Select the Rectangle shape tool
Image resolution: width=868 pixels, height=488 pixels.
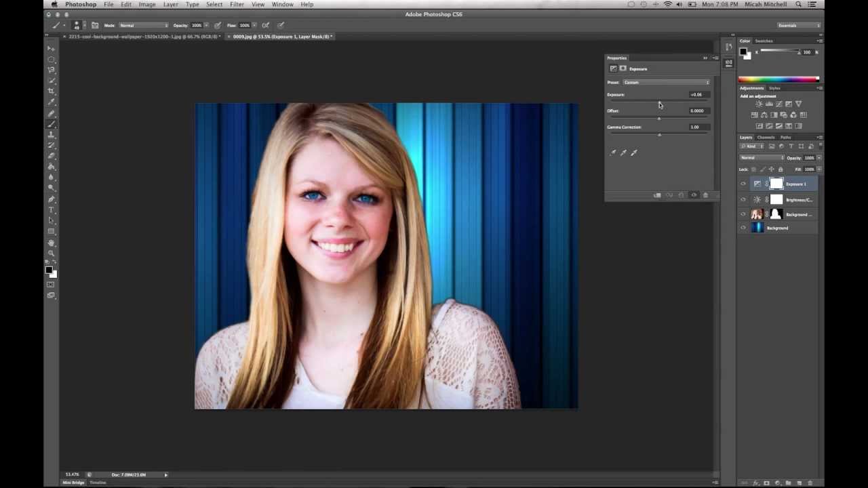(51, 232)
